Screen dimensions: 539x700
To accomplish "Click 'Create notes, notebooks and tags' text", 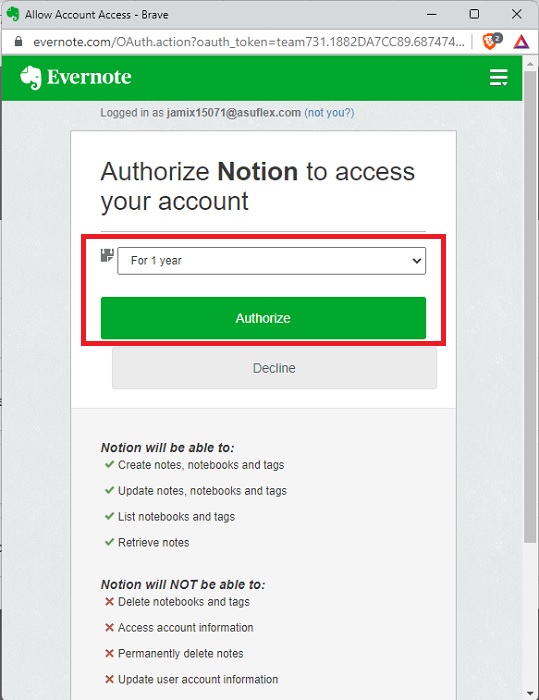I will pyautogui.click(x=201, y=465).
